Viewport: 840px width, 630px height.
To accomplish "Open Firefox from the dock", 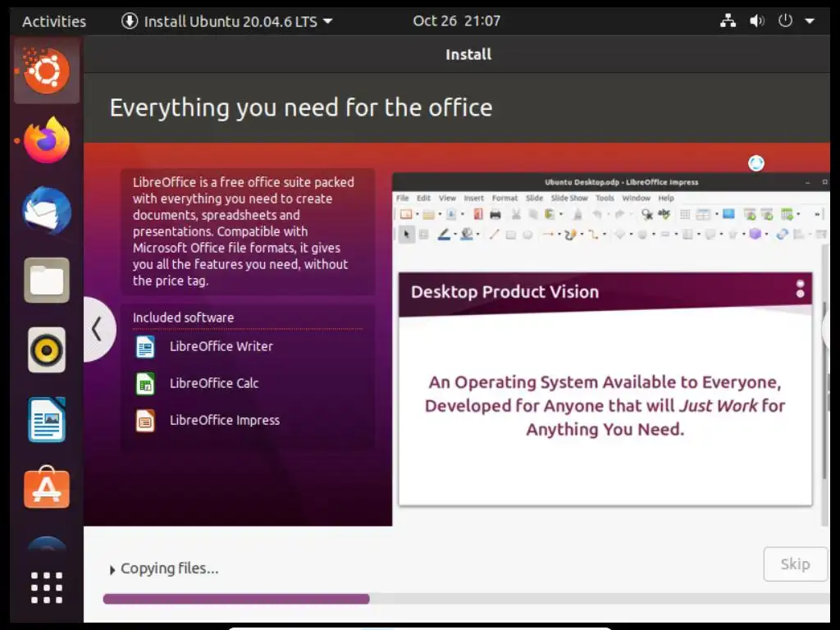I will pos(47,140).
